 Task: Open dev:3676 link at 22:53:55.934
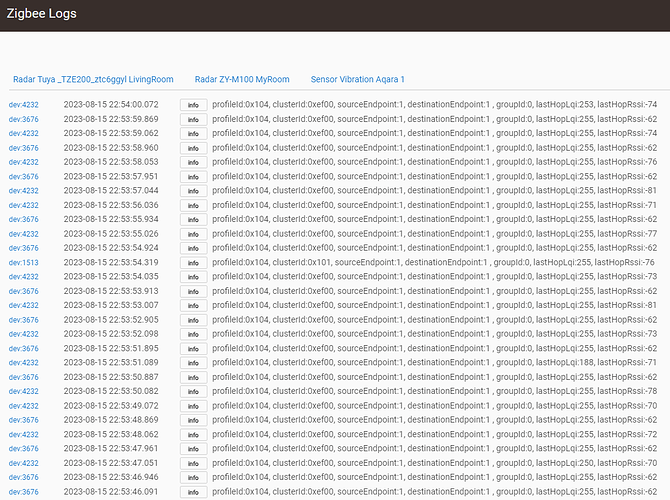point(24,219)
